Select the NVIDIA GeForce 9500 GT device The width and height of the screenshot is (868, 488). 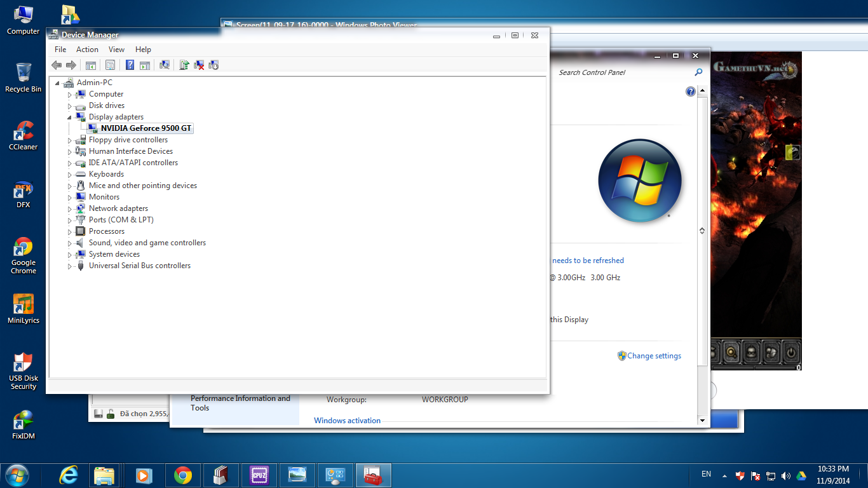[x=146, y=128]
